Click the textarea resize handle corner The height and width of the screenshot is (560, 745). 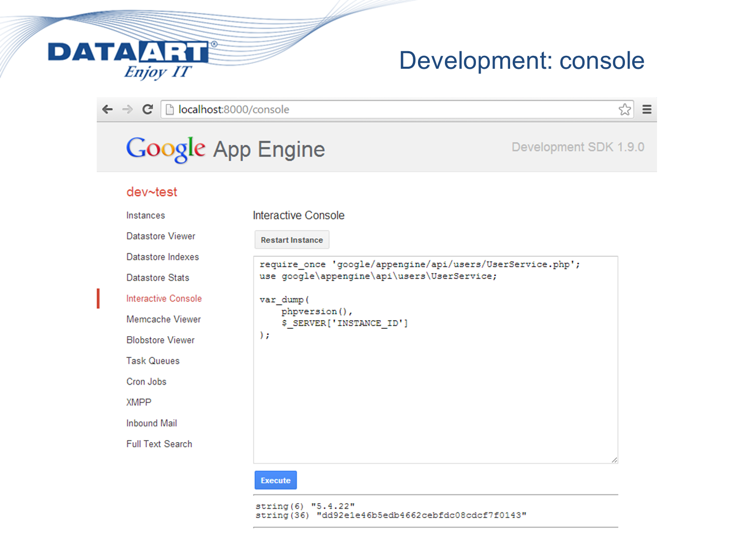coord(614,460)
